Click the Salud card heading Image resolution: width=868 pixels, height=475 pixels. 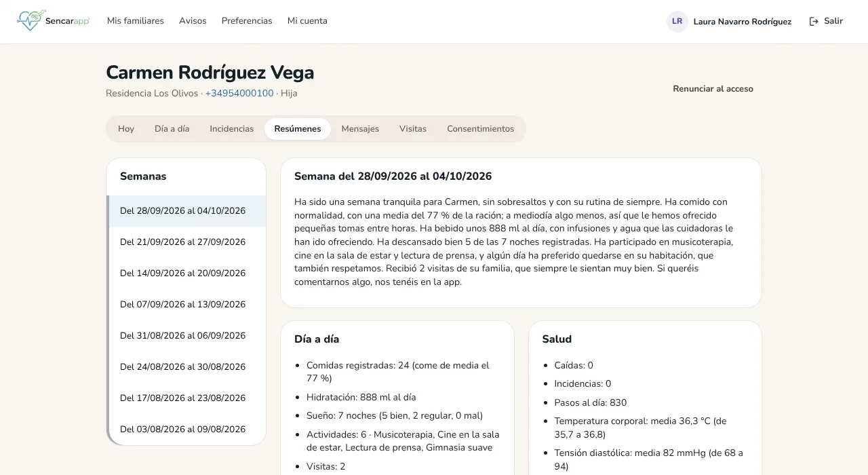pos(557,339)
